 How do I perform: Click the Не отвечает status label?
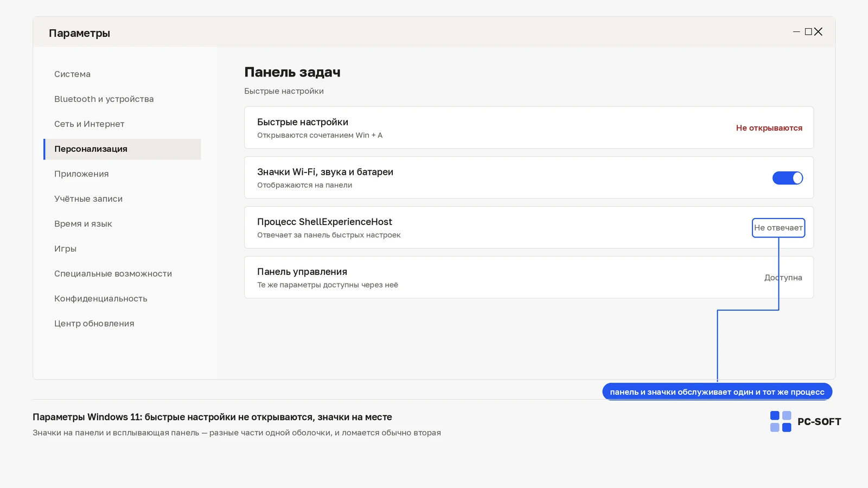pyautogui.click(x=778, y=228)
